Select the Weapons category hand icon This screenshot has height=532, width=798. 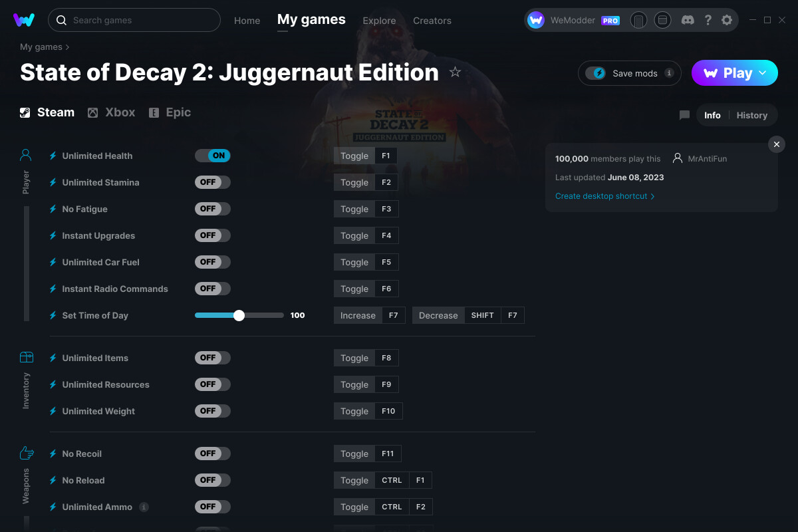(26, 453)
